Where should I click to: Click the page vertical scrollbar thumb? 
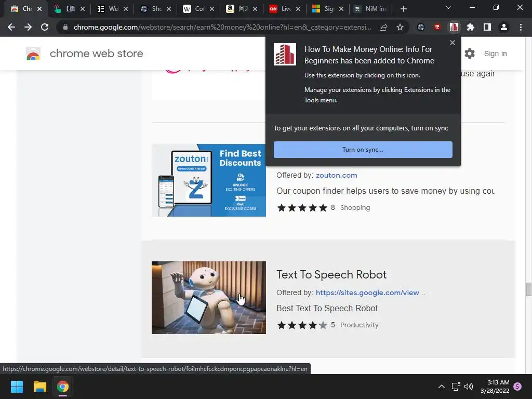coord(528,289)
